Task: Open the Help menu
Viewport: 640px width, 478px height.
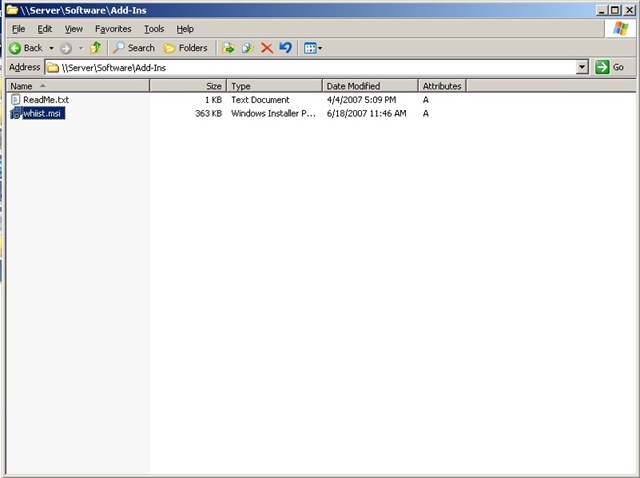Action: [185, 29]
